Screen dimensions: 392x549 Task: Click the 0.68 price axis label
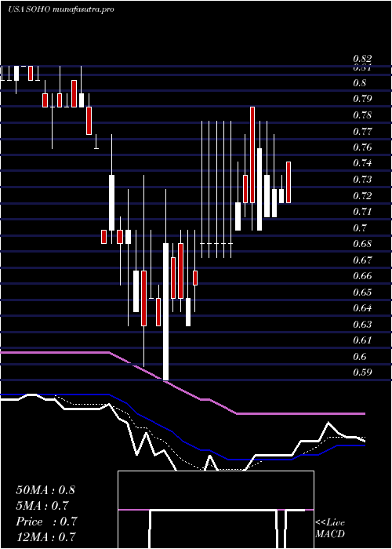pyautogui.click(x=362, y=244)
